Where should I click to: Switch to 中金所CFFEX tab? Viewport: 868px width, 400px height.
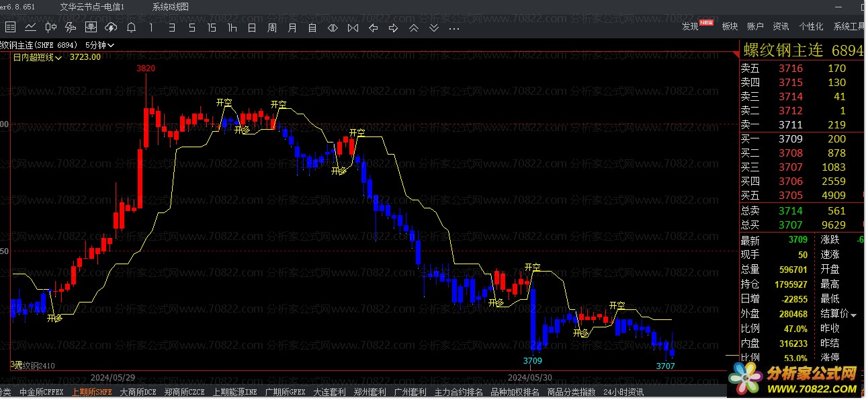click(42, 392)
